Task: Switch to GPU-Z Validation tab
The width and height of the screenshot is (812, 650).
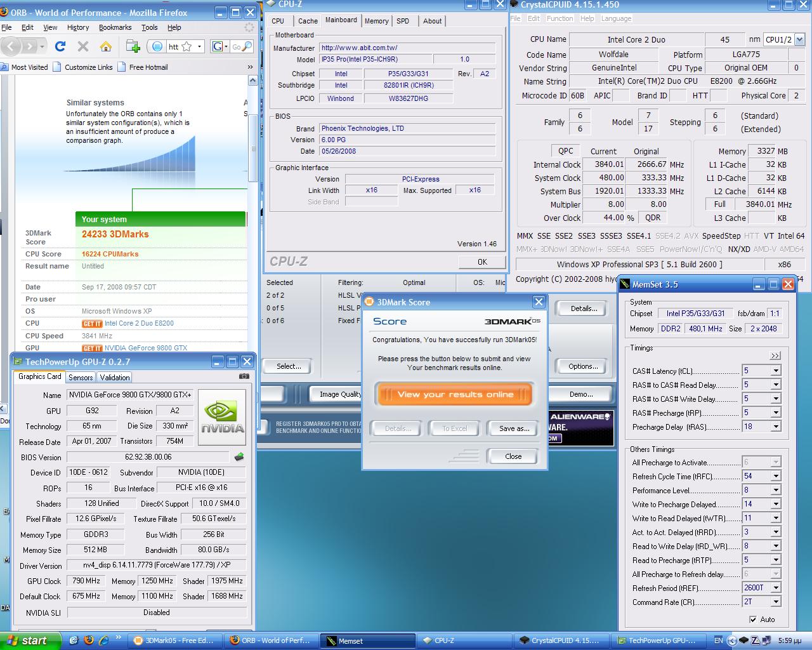Action: pos(115,377)
